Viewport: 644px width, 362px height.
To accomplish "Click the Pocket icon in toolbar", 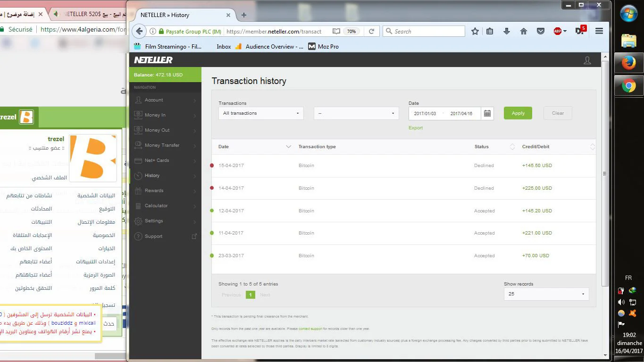I will tap(541, 32).
